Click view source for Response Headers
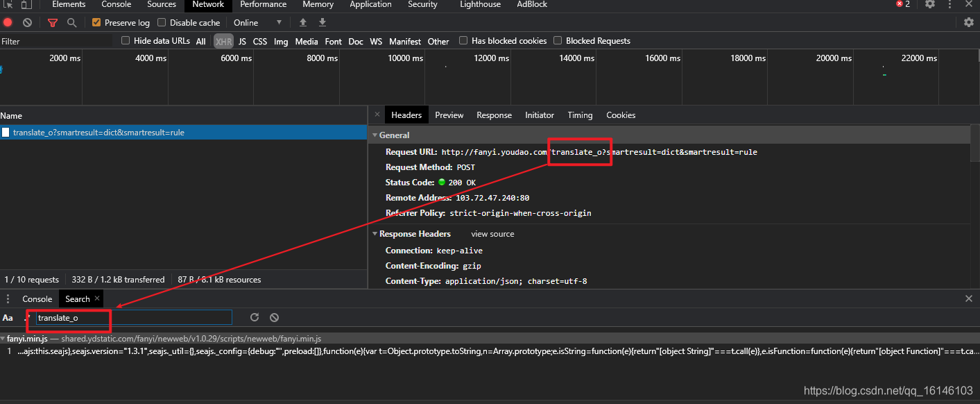 click(492, 234)
